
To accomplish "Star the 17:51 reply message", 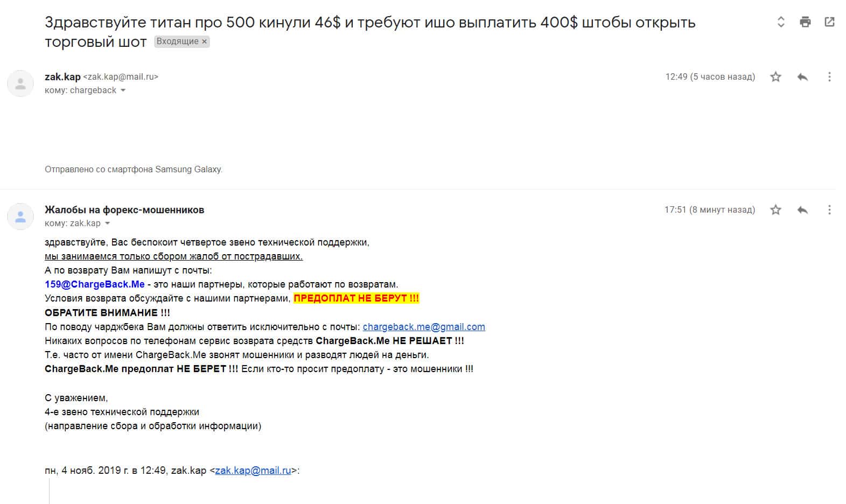I will pos(775,210).
